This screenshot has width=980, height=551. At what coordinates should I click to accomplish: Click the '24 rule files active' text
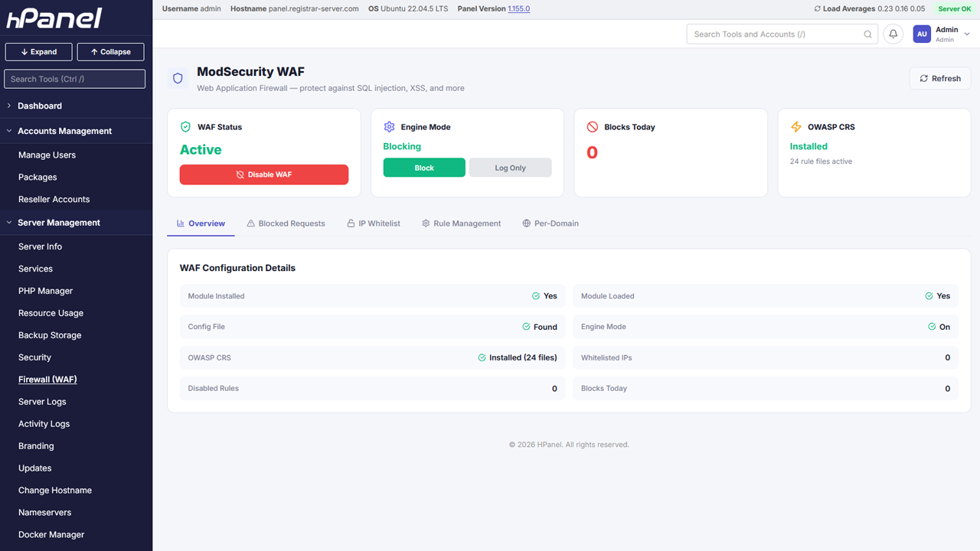pos(821,161)
